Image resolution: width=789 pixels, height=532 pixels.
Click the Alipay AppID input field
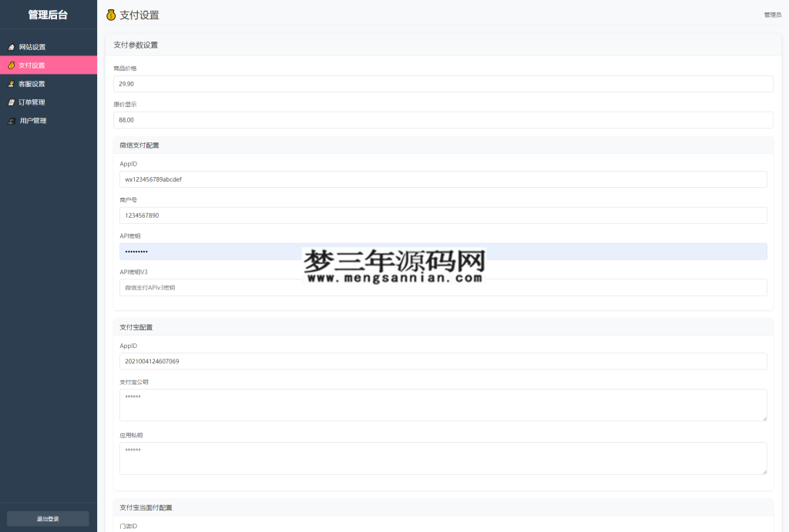443,360
